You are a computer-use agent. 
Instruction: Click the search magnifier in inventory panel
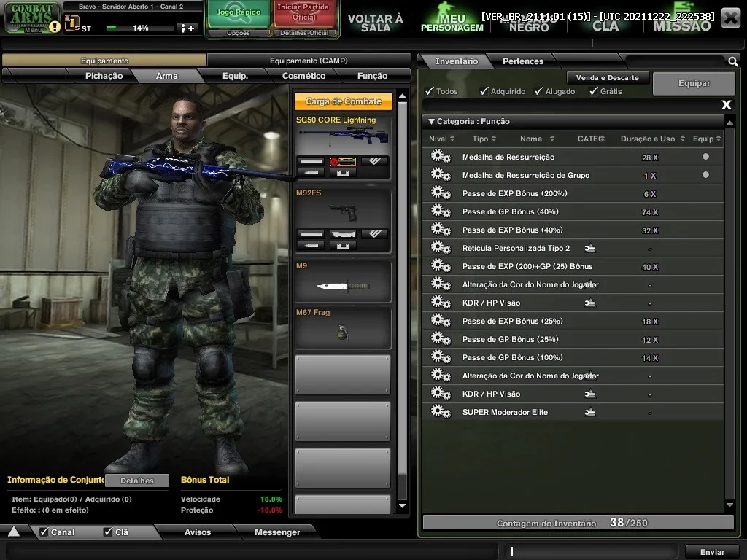[x=732, y=61]
